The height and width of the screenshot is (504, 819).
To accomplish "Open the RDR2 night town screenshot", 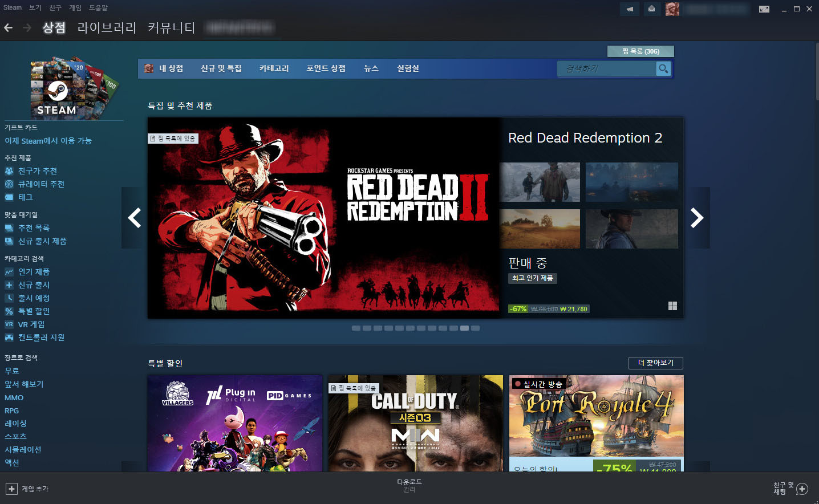I will tap(632, 182).
